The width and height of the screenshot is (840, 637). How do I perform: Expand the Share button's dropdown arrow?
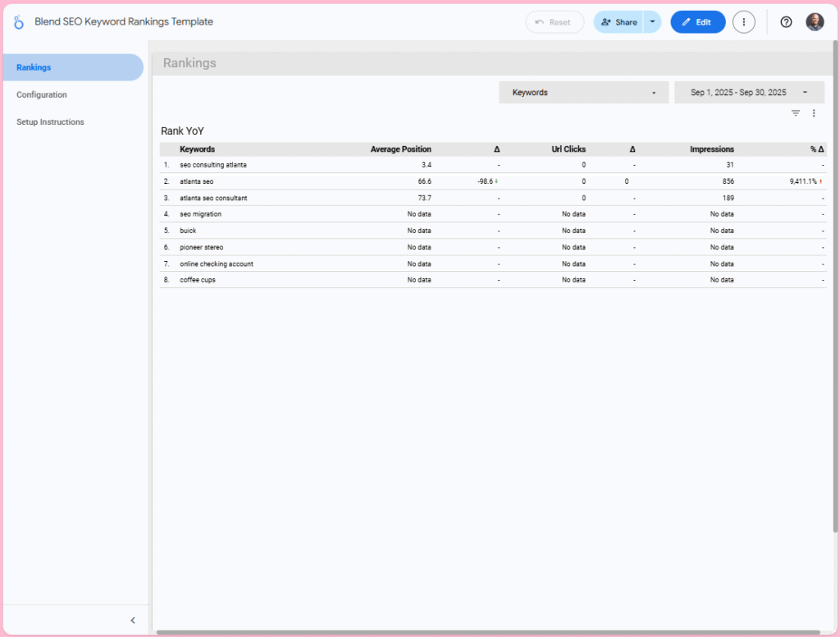(x=652, y=21)
